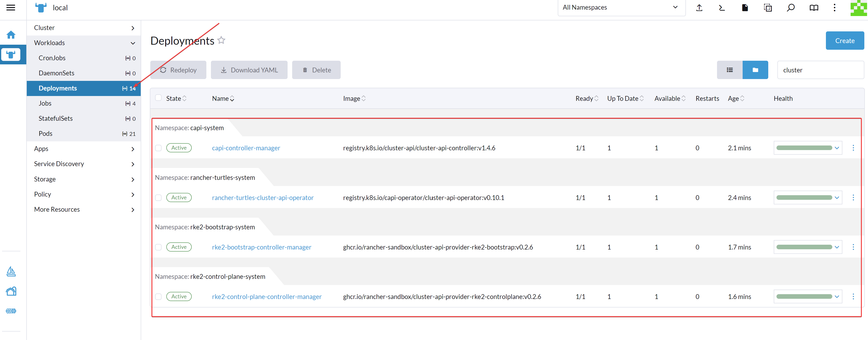This screenshot has height=340, width=868.
Task: Expand health dropdown for rke2-bootstrap-controller-manager
Action: coord(837,247)
